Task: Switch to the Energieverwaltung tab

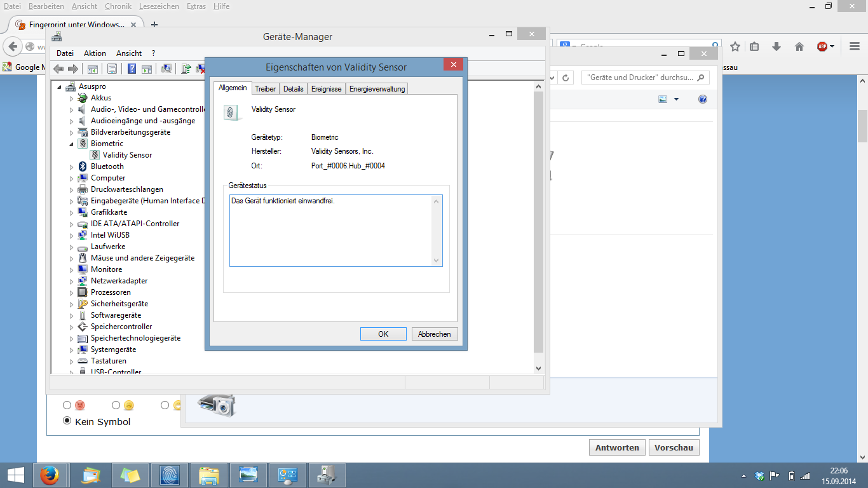Action: pos(377,89)
